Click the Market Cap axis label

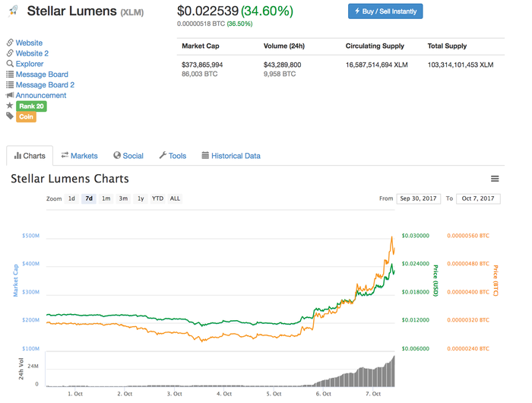tap(16, 281)
